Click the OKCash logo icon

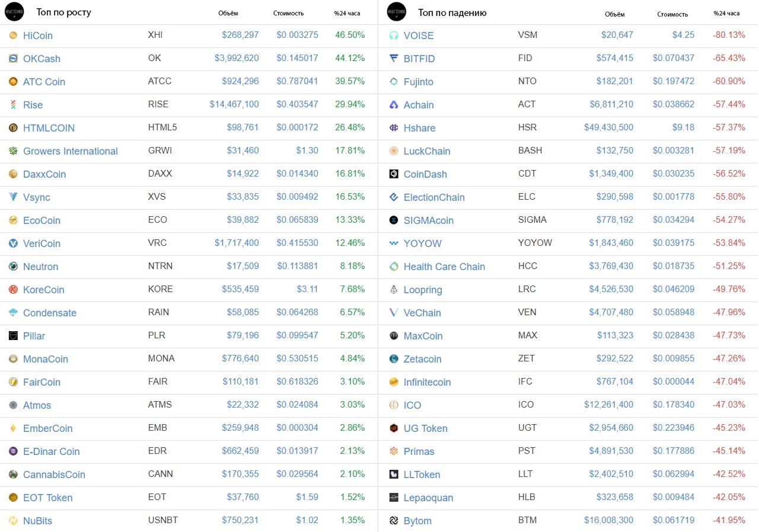(13, 59)
